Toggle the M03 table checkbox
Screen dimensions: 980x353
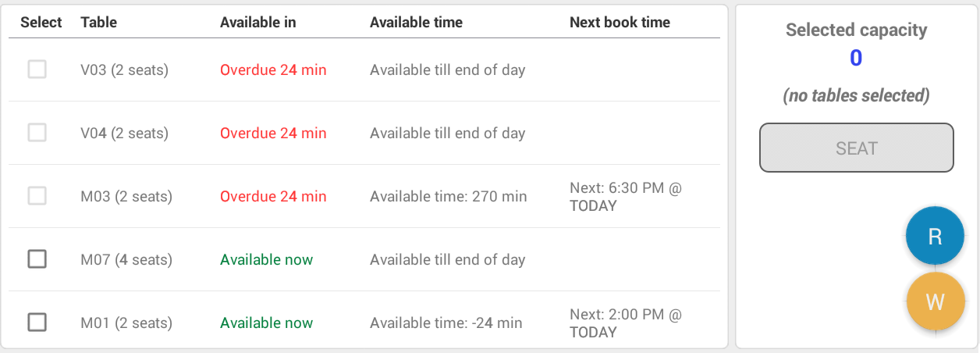[37, 196]
